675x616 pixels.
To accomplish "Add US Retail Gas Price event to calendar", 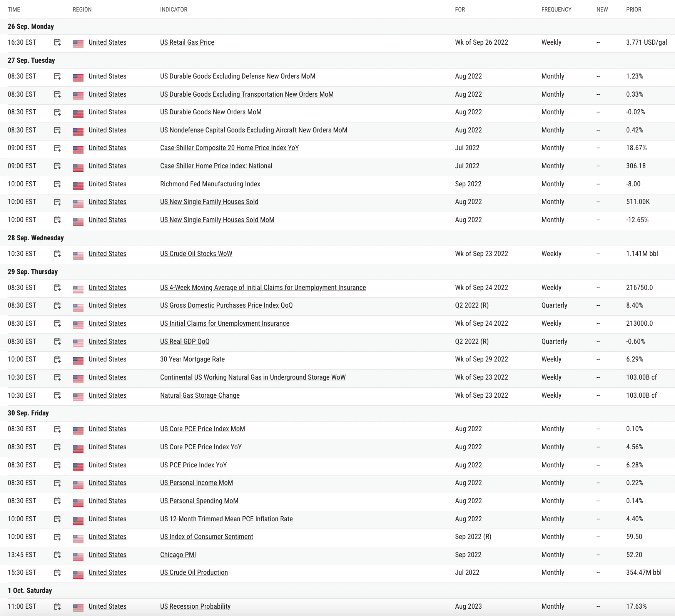I will tap(57, 42).
